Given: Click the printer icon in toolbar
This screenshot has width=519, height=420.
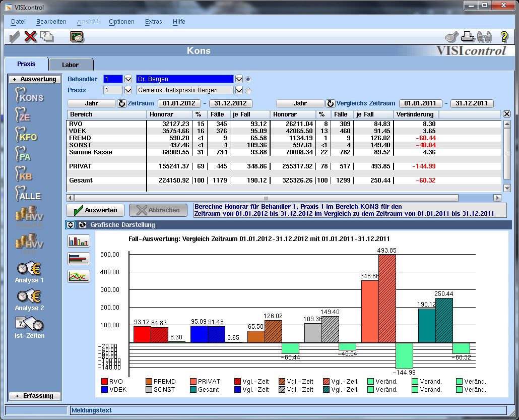Looking at the screenshot, I should (x=468, y=37).
